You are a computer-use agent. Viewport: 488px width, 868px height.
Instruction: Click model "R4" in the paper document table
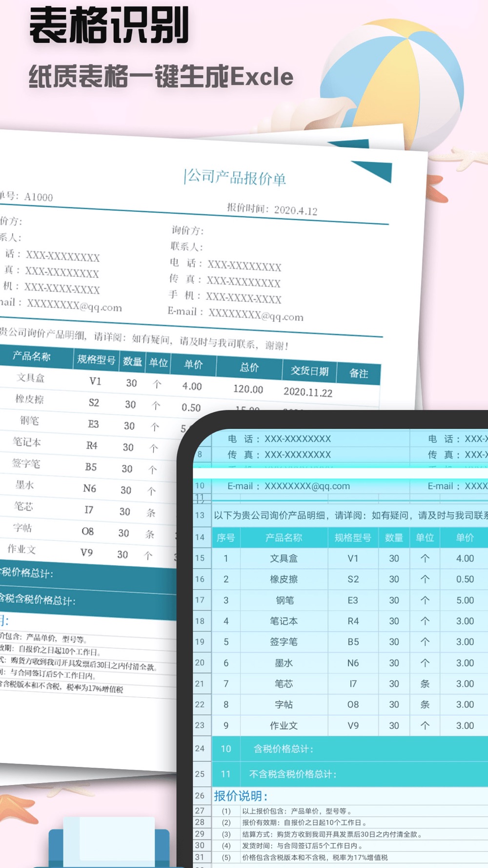(x=92, y=445)
